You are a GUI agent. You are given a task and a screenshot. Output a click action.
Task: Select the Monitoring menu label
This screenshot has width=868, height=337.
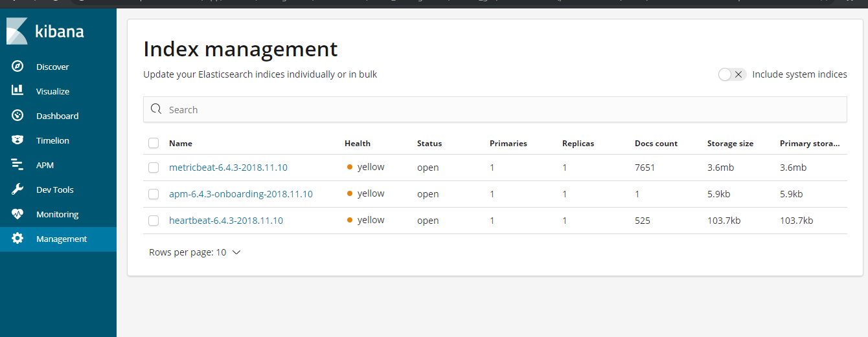coord(57,214)
